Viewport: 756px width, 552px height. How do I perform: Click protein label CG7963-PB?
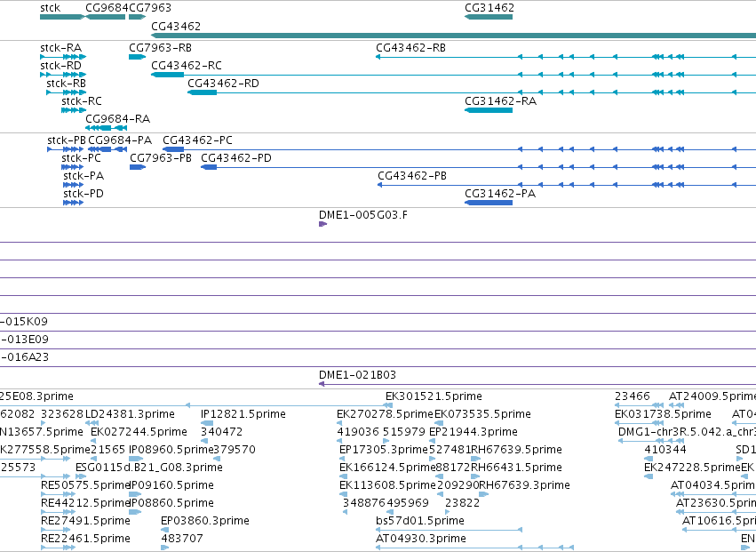tap(161, 158)
